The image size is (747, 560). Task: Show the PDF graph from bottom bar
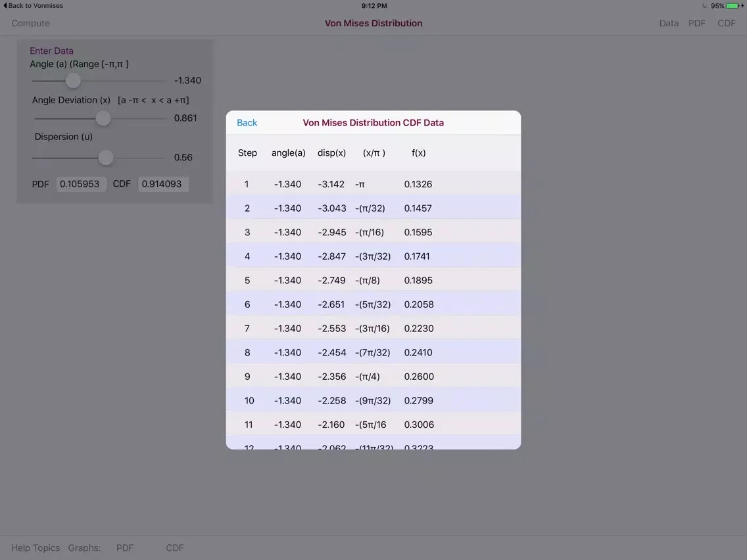click(x=125, y=548)
